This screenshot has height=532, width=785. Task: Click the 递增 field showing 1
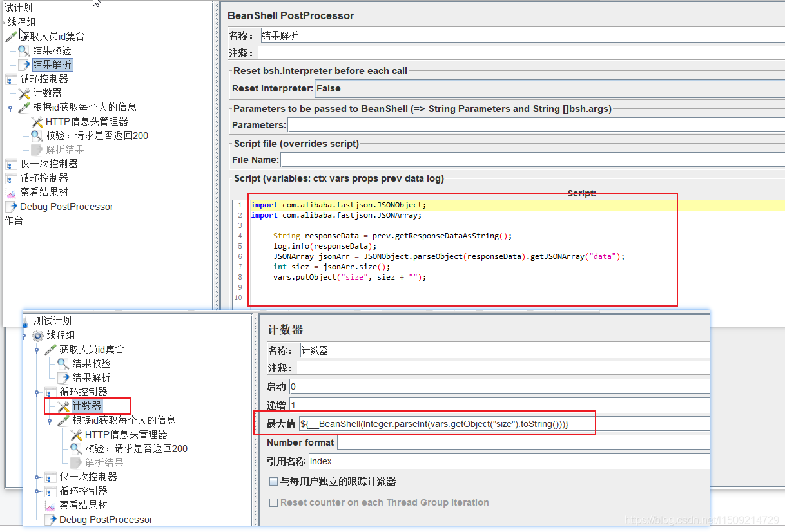pos(499,405)
